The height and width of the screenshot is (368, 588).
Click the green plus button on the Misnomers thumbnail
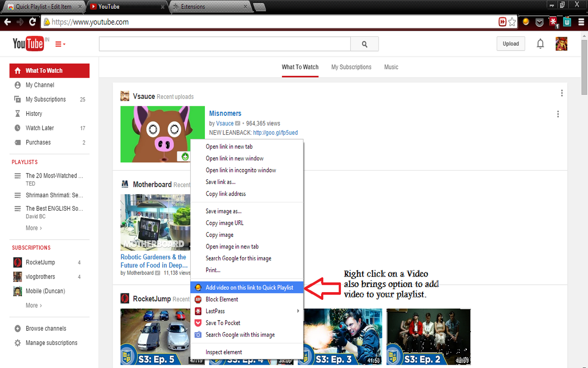point(185,156)
